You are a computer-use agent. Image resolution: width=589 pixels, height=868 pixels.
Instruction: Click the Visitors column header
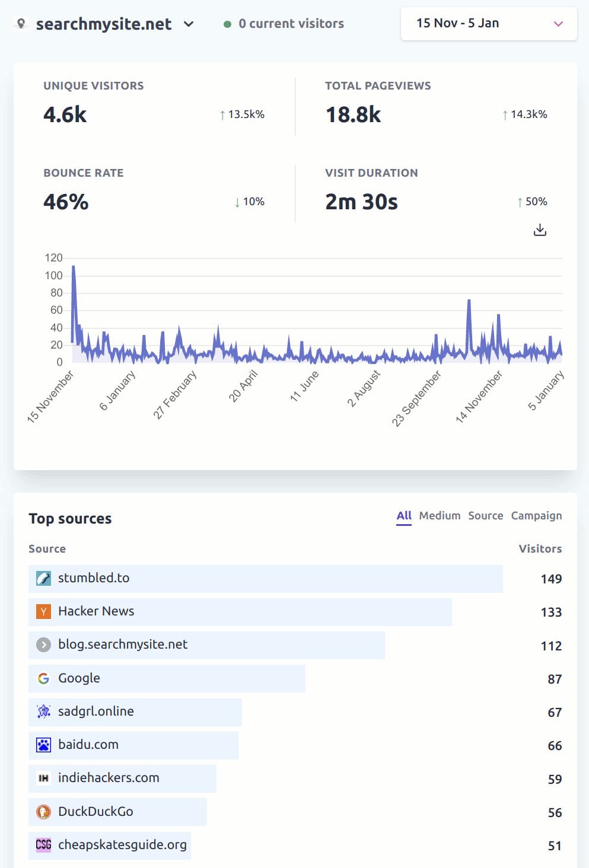tap(540, 549)
